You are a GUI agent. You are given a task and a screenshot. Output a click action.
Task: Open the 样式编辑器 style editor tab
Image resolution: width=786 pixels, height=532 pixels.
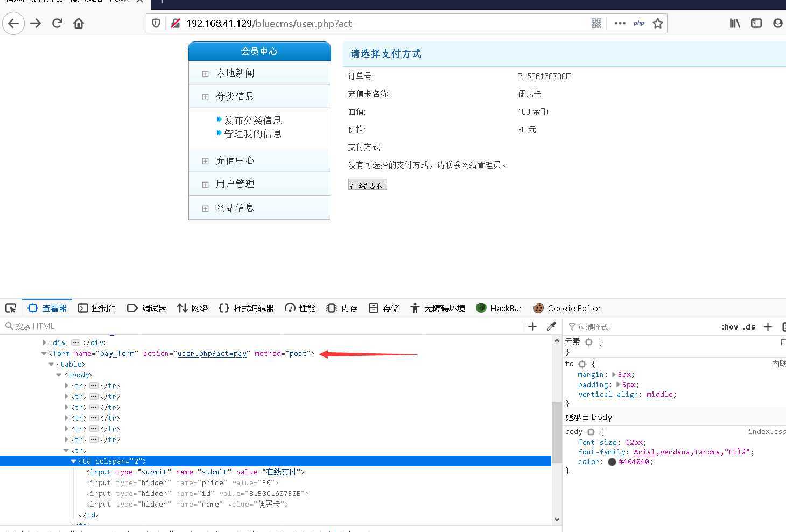tap(247, 308)
